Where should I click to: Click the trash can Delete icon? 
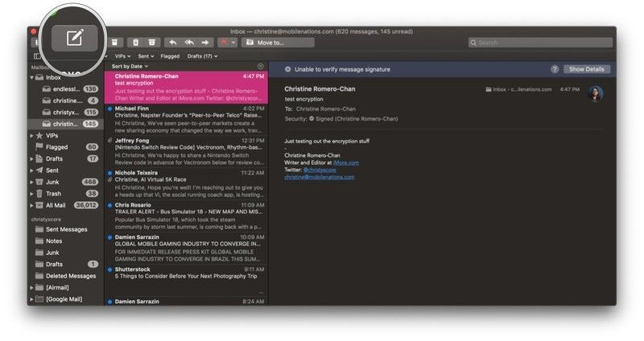(x=135, y=43)
